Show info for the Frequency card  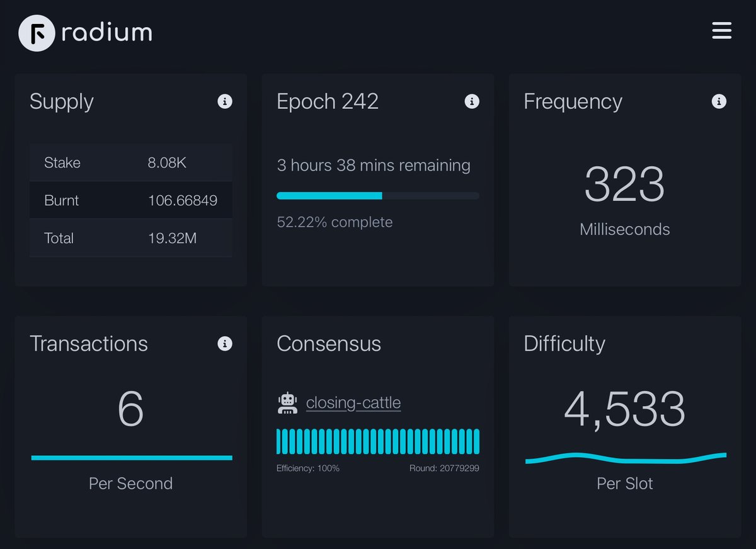719,101
